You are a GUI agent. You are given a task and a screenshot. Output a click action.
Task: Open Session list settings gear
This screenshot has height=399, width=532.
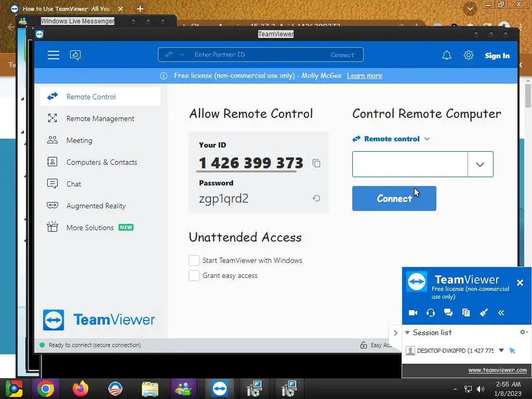[524, 332]
